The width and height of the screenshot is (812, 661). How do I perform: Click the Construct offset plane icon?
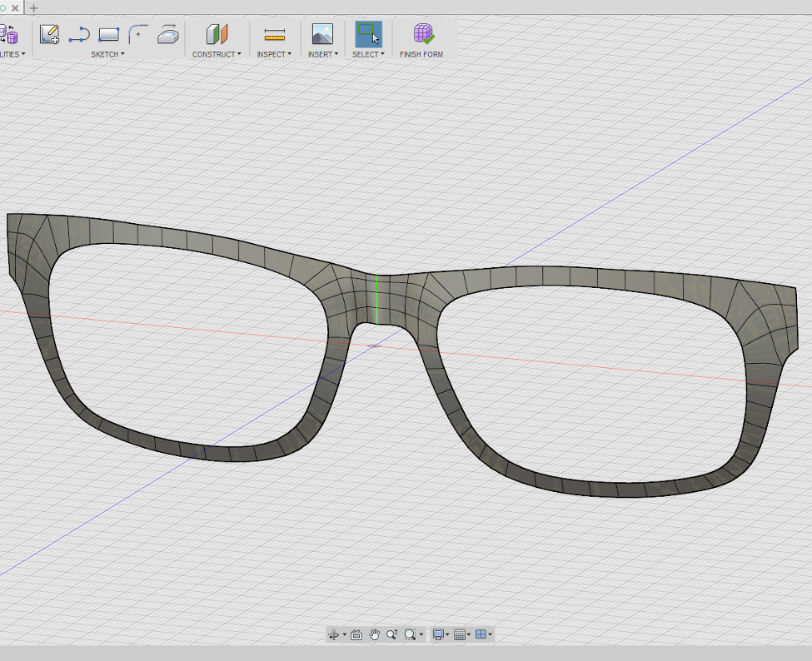[x=217, y=34]
